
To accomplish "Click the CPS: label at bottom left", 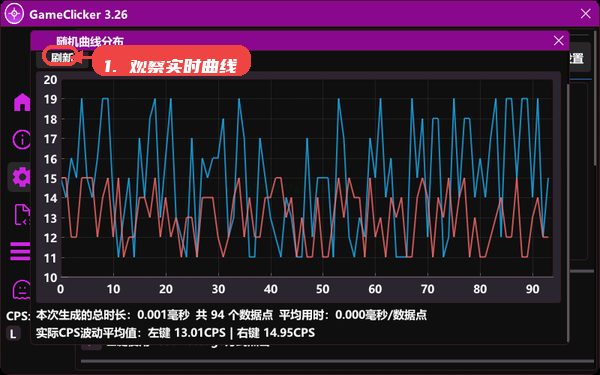I will coord(18,316).
